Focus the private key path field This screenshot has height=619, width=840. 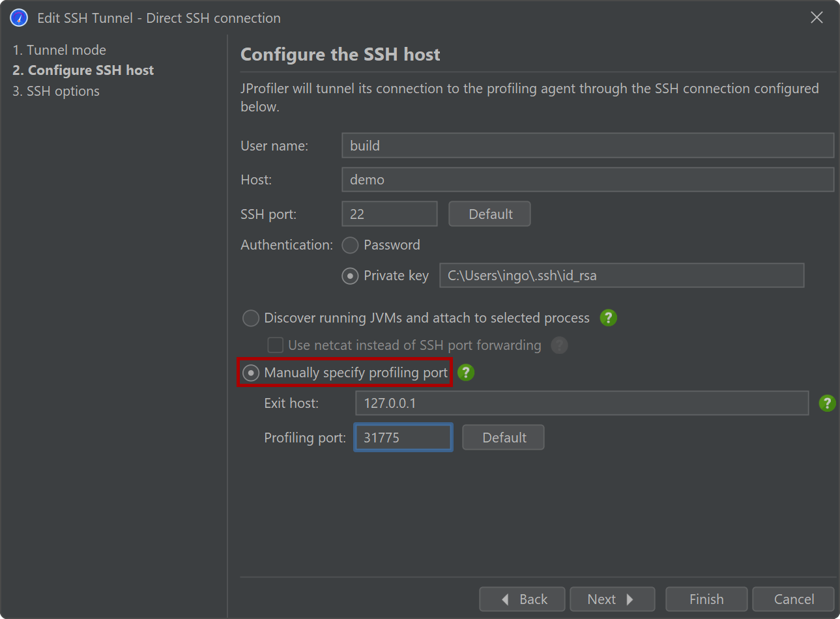[621, 276]
